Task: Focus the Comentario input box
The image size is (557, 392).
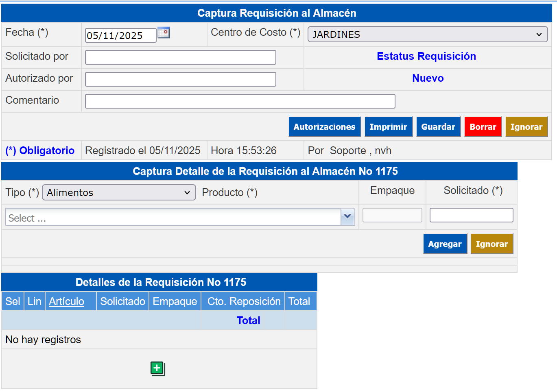Action: 240,101
